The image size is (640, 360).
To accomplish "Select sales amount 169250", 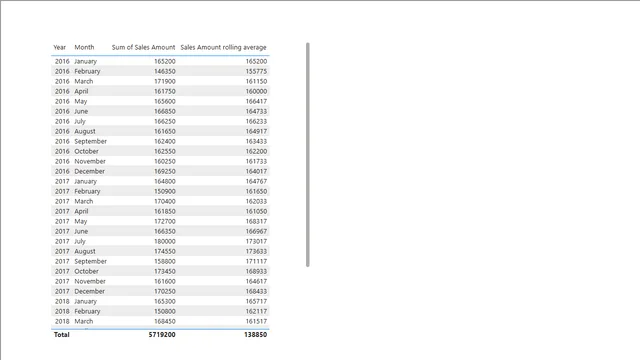I will [x=165, y=171].
